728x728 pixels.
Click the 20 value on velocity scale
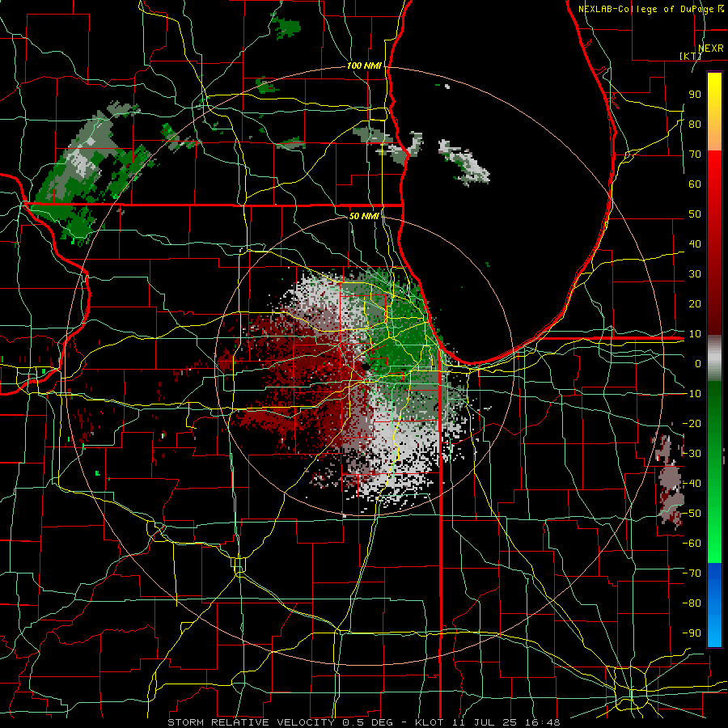coord(695,303)
